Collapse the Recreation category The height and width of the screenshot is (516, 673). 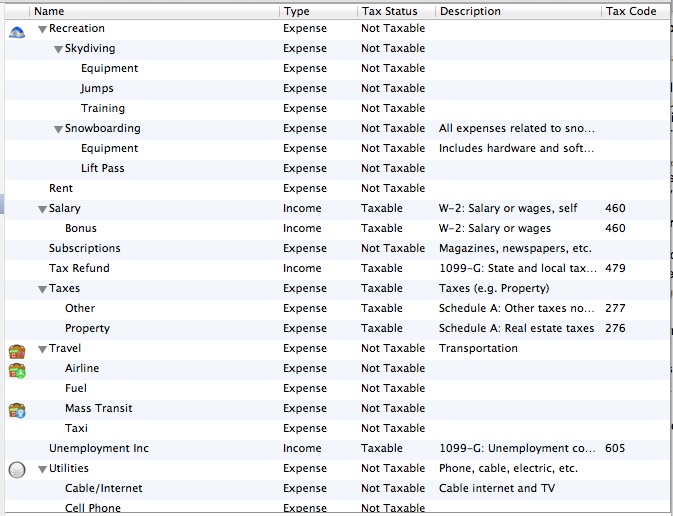click(42, 29)
